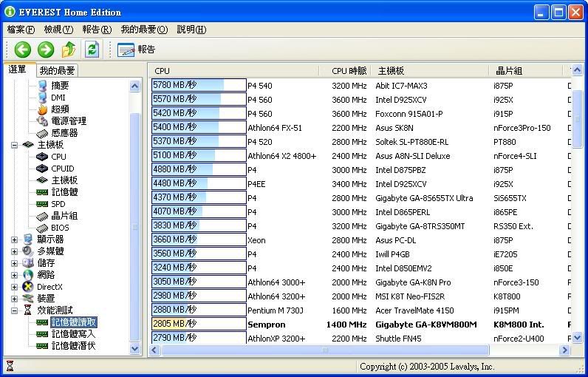Select the CPUID chip icon in tree
Screen dimensions: 588x377
[42, 169]
